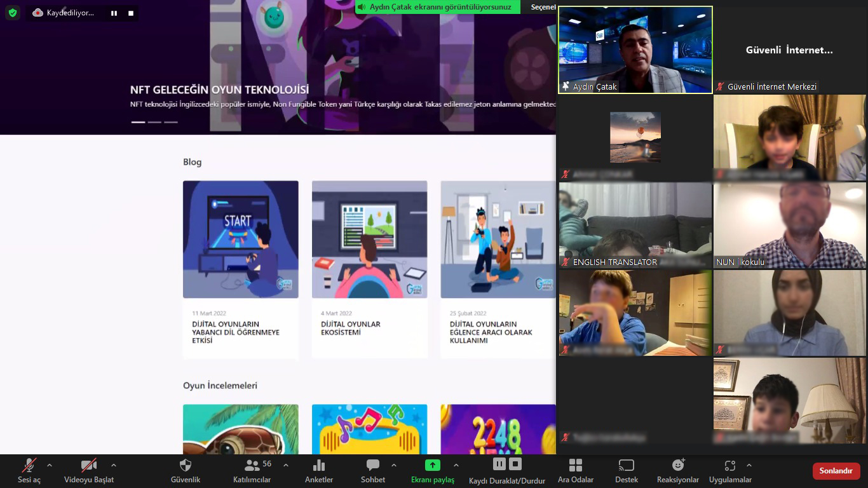The width and height of the screenshot is (868, 488).
Task: Click green Ekranı paylaş share button
Action: point(433,471)
